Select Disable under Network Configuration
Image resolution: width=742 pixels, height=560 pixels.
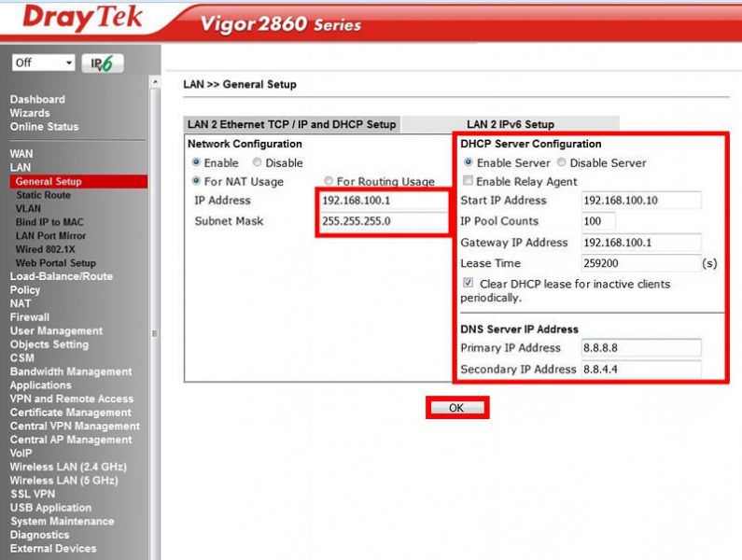click(257, 162)
